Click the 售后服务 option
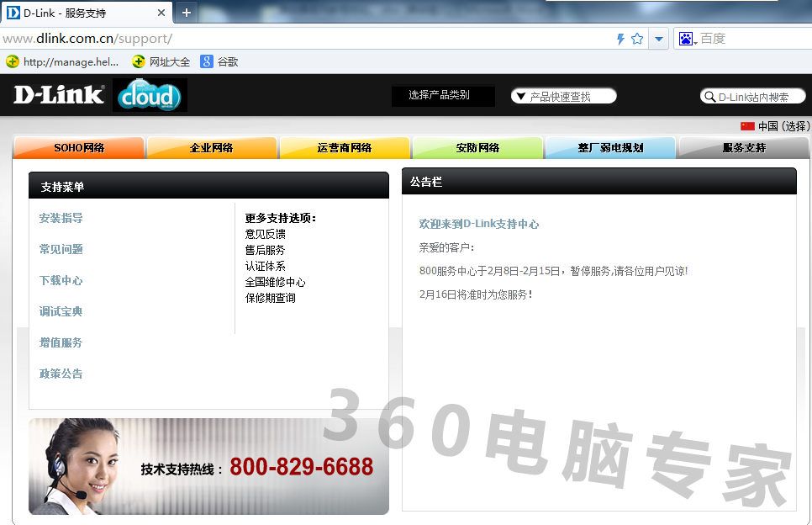This screenshot has width=812, height=525. [x=265, y=251]
